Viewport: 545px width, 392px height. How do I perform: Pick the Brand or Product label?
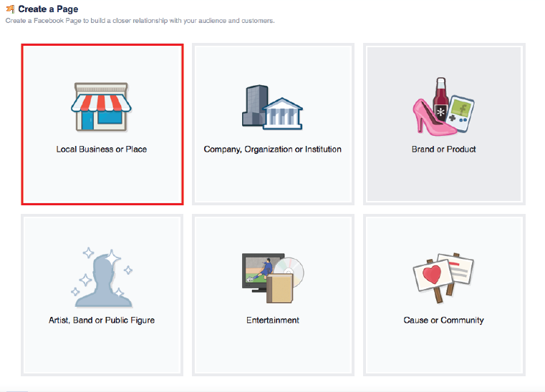point(443,150)
